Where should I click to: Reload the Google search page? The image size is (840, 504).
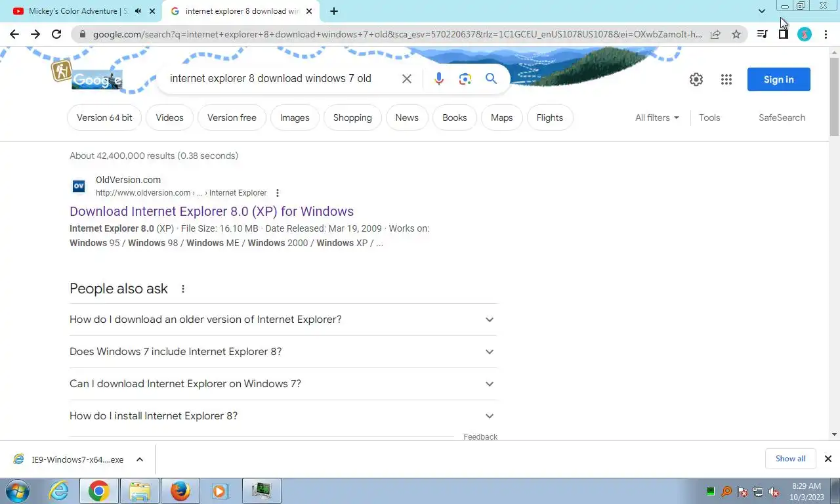pos(56,34)
